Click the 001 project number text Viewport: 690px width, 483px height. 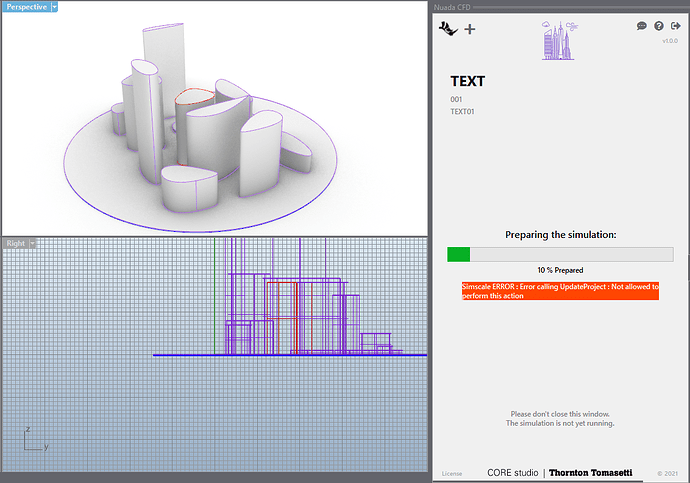click(x=456, y=99)
